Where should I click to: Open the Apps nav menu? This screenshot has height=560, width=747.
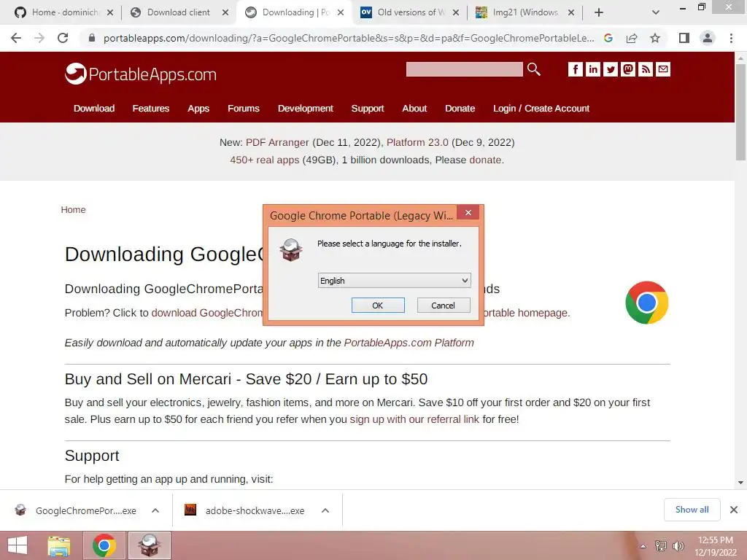pos(198,109)
